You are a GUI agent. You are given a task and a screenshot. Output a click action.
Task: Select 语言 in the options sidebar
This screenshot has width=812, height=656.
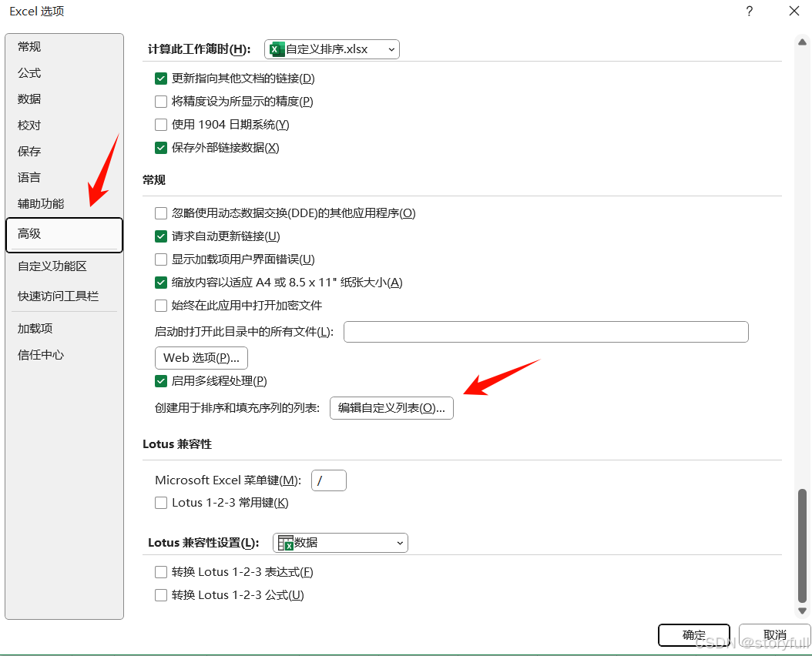coord(64,178)
